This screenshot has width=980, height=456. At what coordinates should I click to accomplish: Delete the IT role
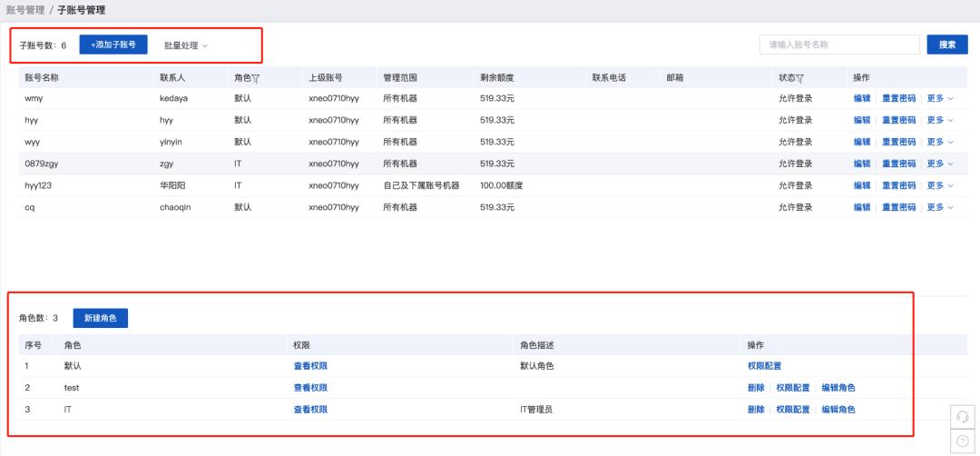[x=756, y=410]
